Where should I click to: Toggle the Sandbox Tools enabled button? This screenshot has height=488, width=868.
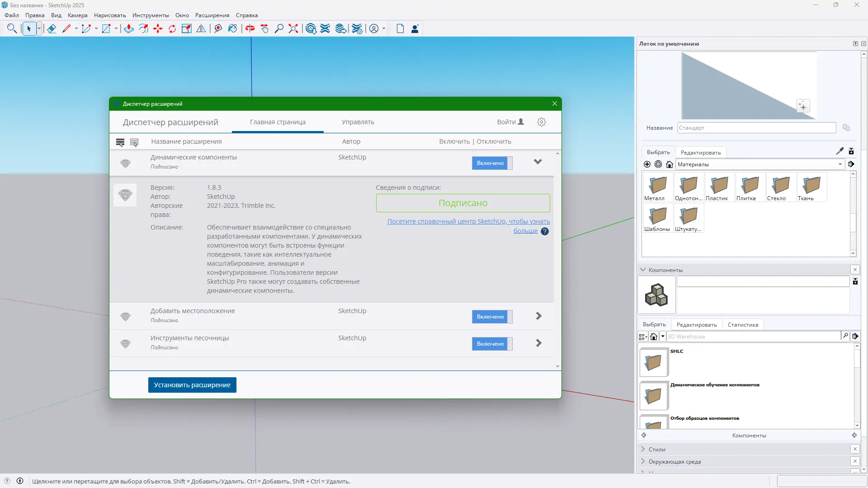coord(492,344)
